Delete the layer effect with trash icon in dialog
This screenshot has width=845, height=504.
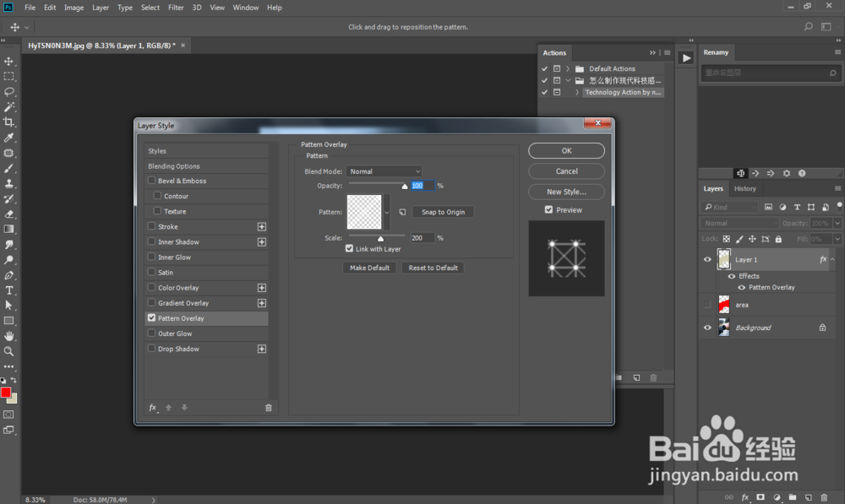[x=269, y=408]
